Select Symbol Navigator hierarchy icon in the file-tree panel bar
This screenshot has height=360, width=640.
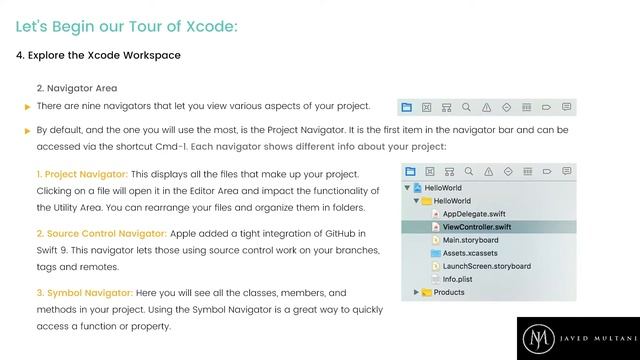(449, 171)
